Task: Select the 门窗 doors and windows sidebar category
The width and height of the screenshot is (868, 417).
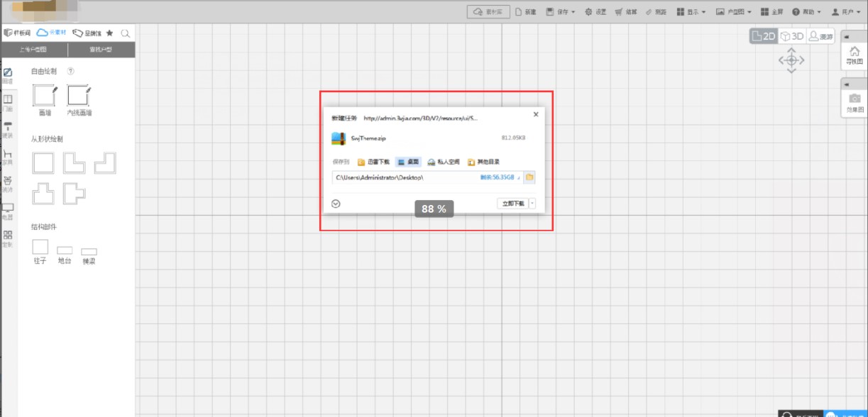Action: (x=8, y=103)
